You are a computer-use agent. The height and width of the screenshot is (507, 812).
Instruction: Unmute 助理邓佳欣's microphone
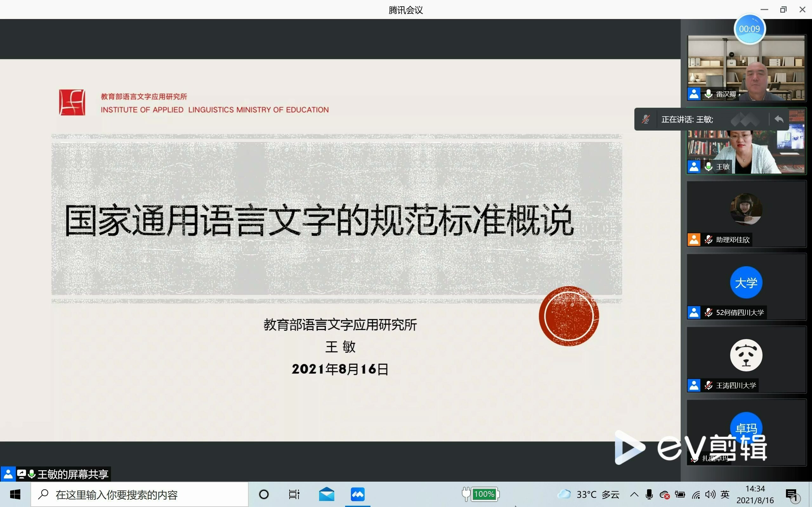tap(709, 240)
